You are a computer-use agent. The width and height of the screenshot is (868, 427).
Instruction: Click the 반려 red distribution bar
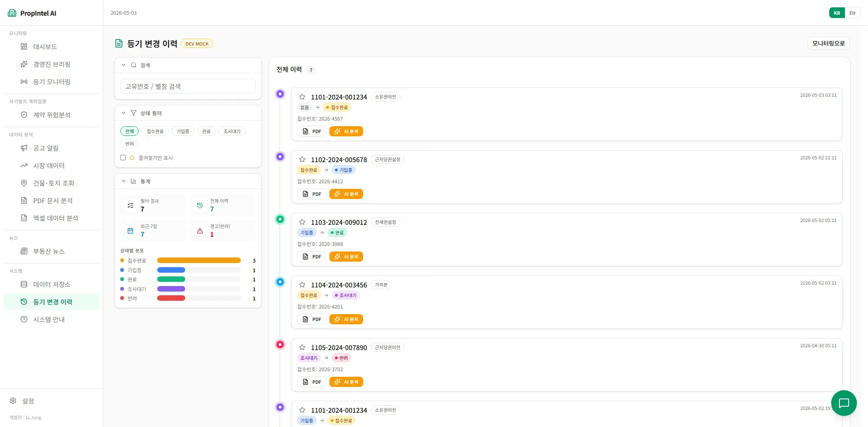tap(171, 298)
